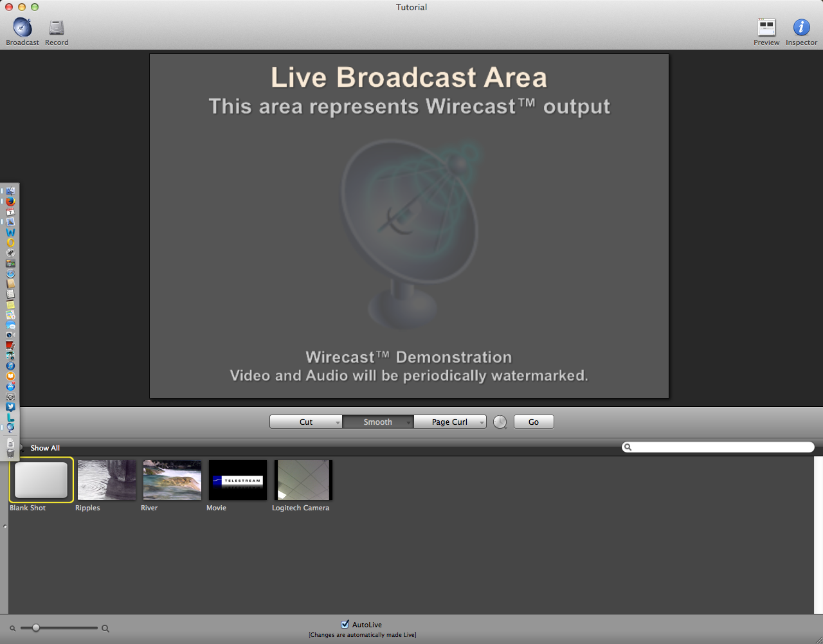Image resolution: width=823 pixels, height=644 pixels.
Task: Open the Smooth transition dropdown arrow
Action: pyautogui.click(x=410, y=422)
